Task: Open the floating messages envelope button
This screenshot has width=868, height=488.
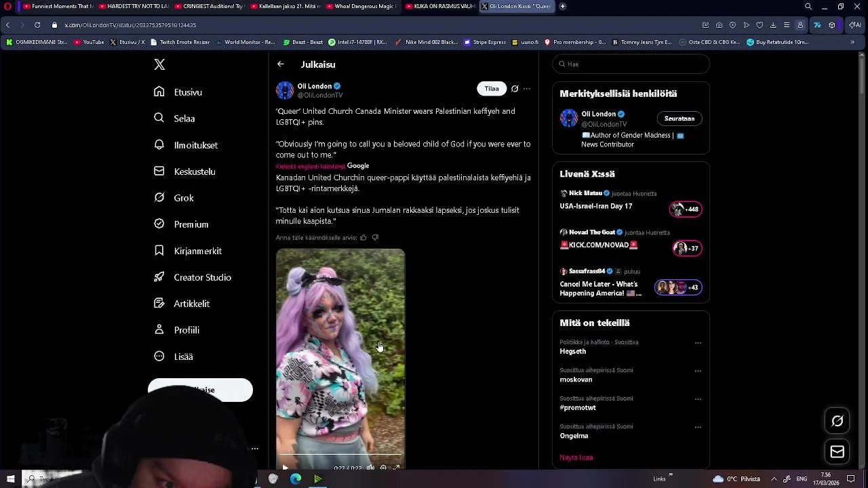Action: click(x=837, y=451)
